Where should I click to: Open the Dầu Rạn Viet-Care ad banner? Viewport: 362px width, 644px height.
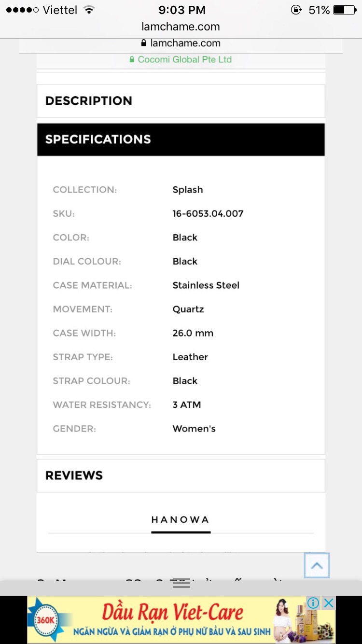click(x=172, y=614)
